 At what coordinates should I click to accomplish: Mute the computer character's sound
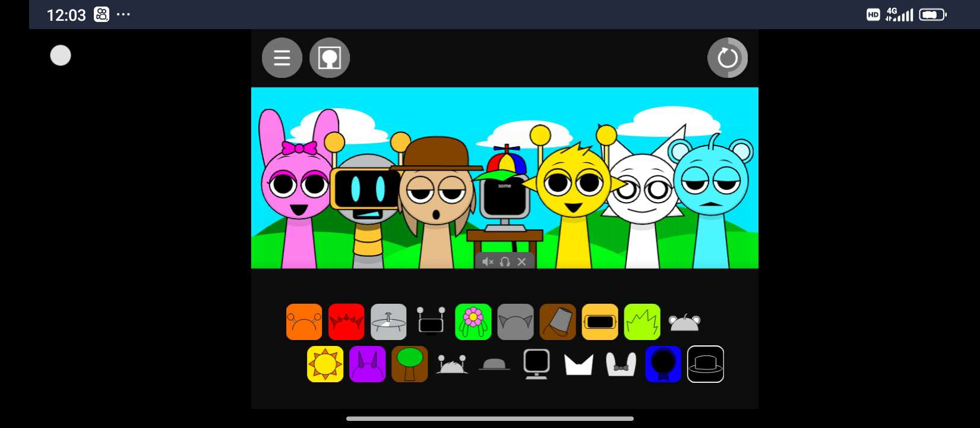click(488, 262)
